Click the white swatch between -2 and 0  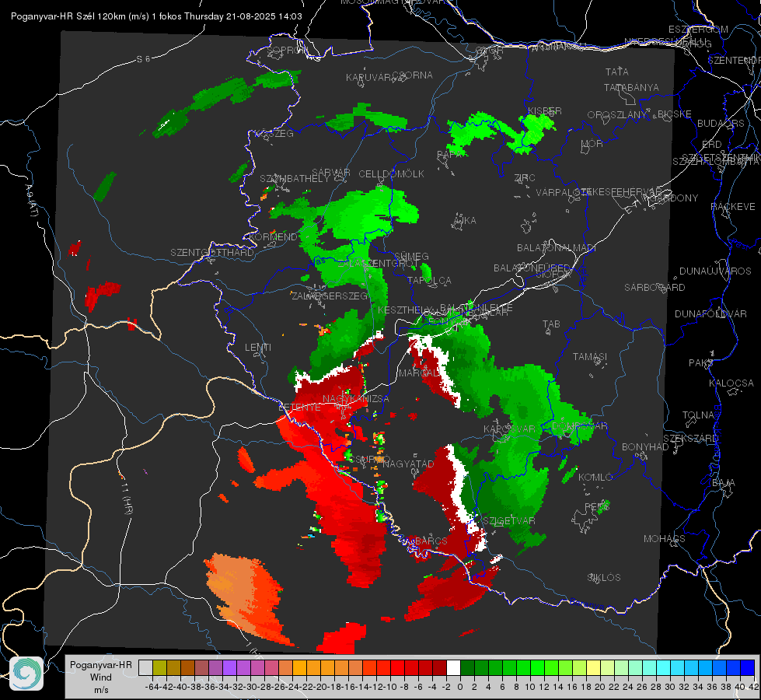tap(453, 667)
